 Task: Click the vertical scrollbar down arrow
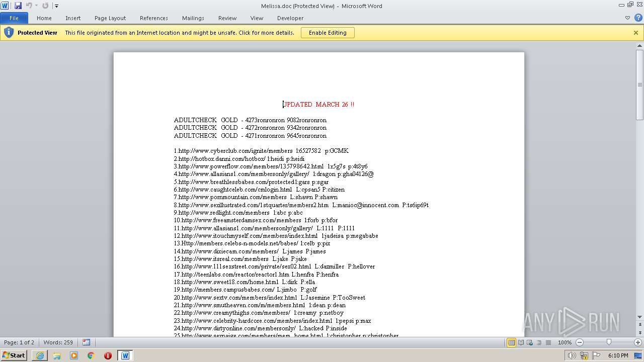coord(640,317)
